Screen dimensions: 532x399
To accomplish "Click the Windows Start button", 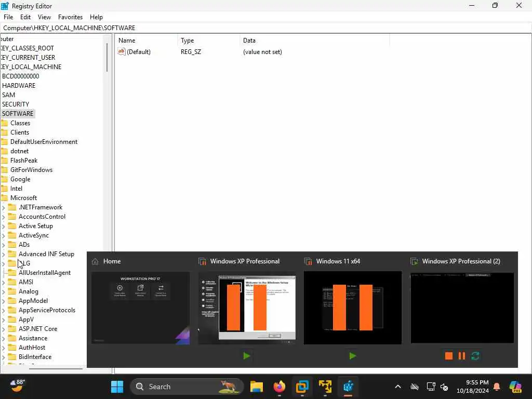I will click(117, 387).
